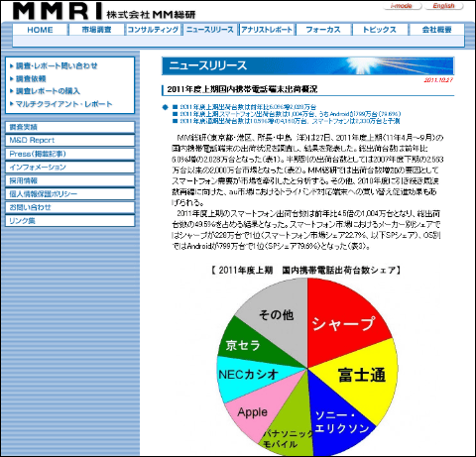The width and height of the screenshot is (476, 457).
Task: Open 個人情報保護ポリシー sidebar item
Action: coord(70,194)
